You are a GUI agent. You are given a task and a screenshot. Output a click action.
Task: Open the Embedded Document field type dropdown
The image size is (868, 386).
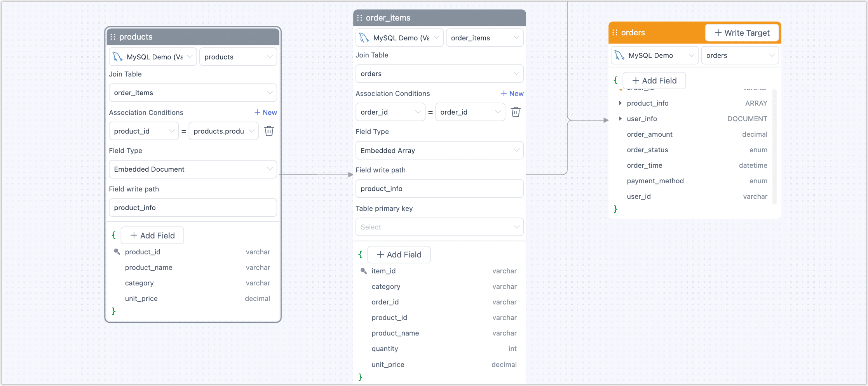(x=193, y=169)
